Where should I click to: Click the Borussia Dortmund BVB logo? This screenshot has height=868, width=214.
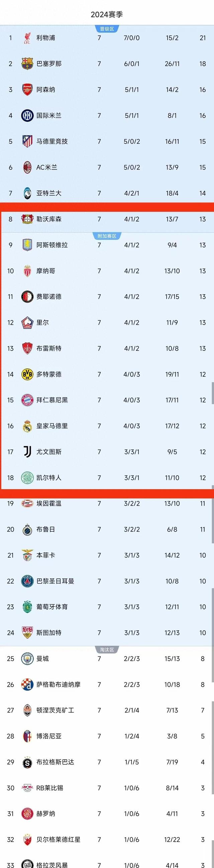point(27,374)
